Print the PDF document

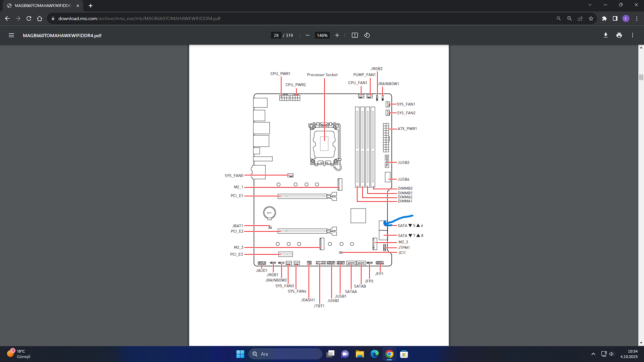(619, 35)
